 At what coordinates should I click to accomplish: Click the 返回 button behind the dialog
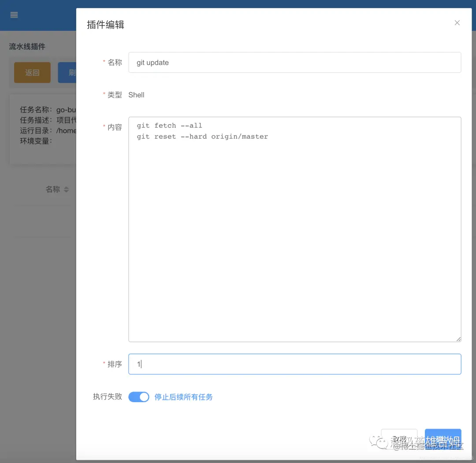click(32, 72)
